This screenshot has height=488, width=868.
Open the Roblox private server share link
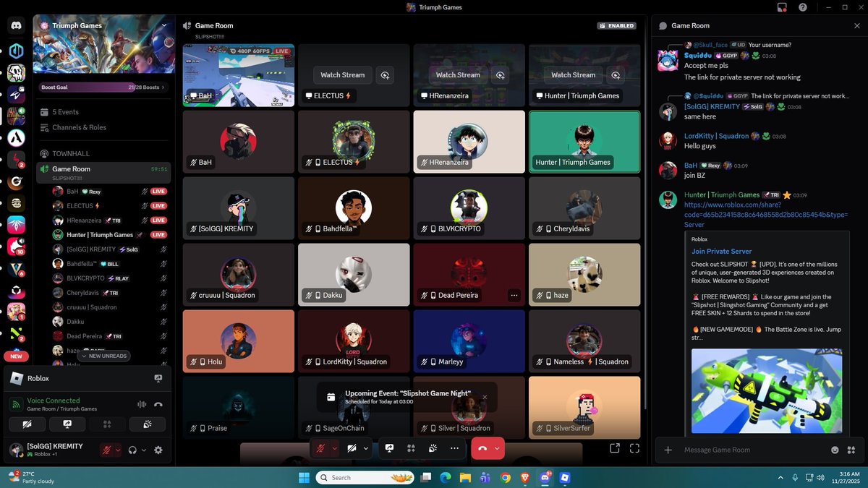(x=765, y=215)
